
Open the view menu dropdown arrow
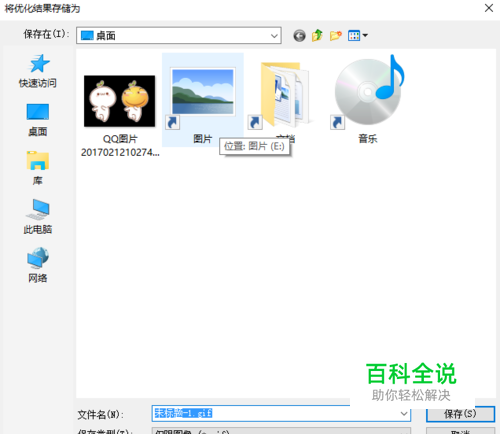(x=365, y=35)
